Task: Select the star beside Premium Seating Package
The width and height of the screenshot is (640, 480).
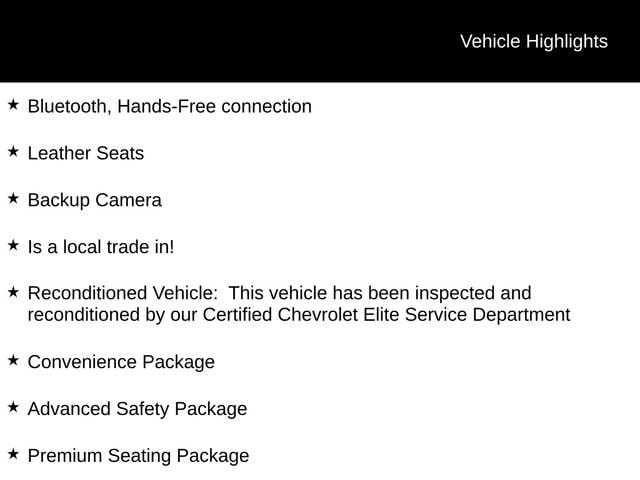Action: pos(13,453)
